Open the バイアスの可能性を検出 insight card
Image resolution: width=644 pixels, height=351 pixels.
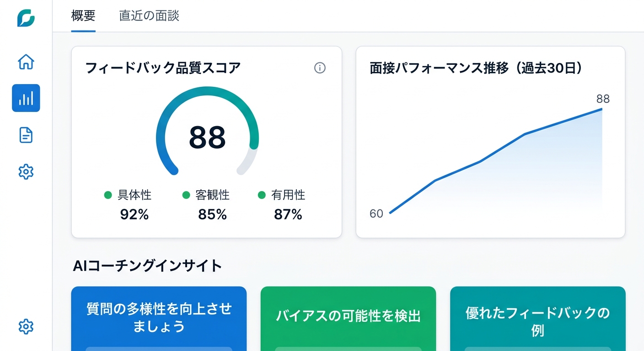tap(348, 315)
